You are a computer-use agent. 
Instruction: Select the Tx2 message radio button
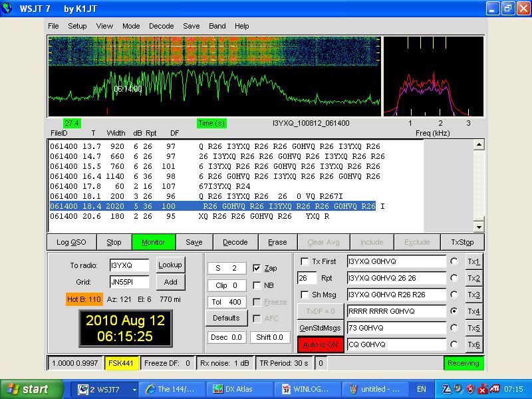[454, 278]
